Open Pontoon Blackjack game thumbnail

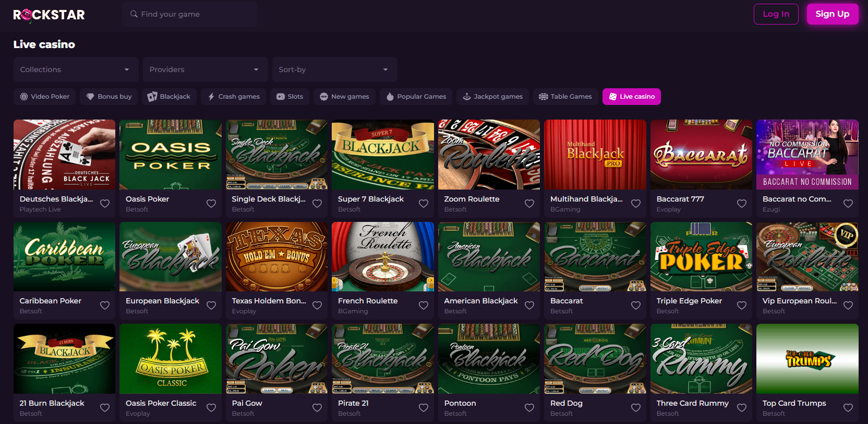click(x=489, y=359)
